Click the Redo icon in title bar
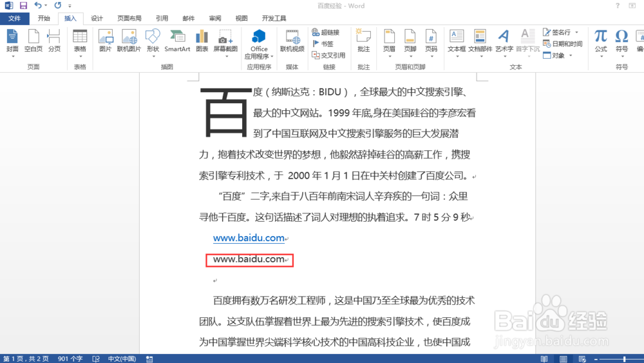Viewport: 644px width, 363px height. pyautogui.click(x=58, y=5)
